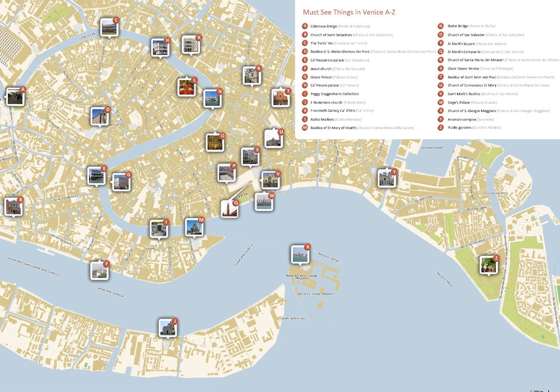560x392 pixels.
Task: Click the 'Must See Things in Venice A-Z' title
Action: [349, 12]
